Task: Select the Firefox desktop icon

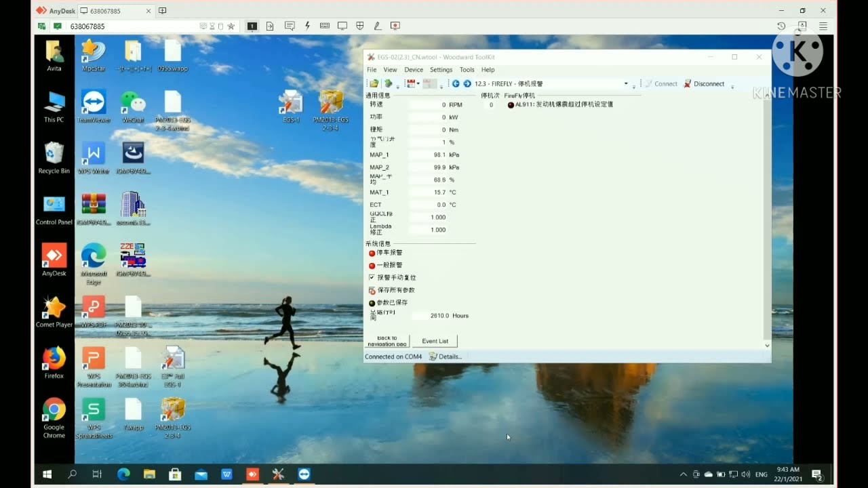Action: [x=54, y=363]
